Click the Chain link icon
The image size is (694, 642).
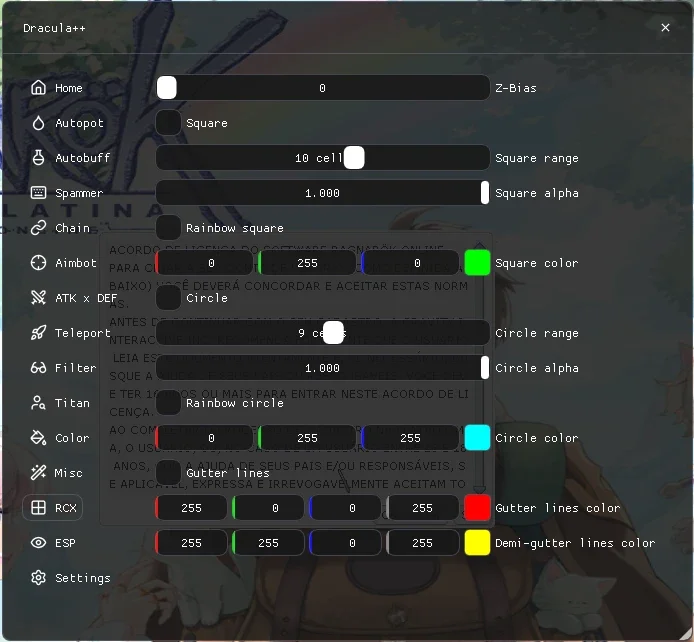[39, 228]
